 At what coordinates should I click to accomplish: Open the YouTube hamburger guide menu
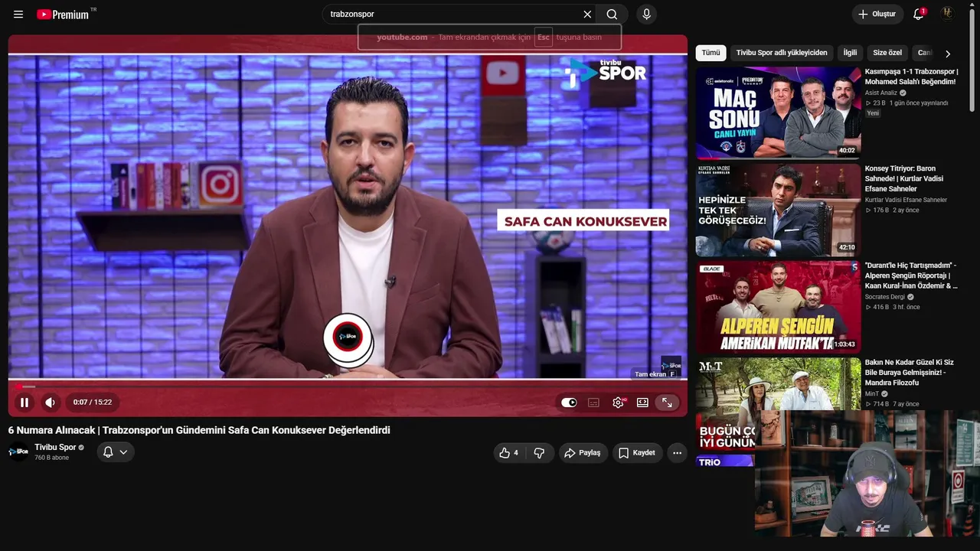coord(18,15)
